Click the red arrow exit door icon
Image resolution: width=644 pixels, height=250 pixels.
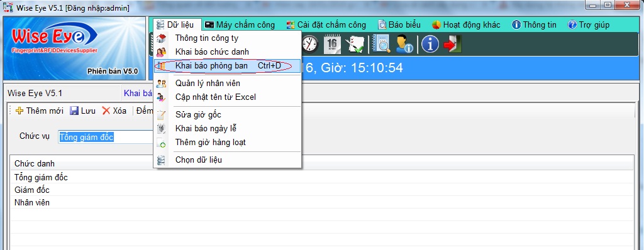tap(453, 45)
